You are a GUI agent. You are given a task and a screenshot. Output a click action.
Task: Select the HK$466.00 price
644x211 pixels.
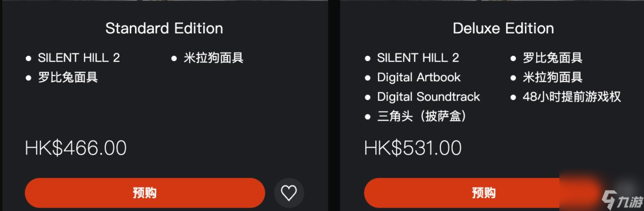coord(76,148)
